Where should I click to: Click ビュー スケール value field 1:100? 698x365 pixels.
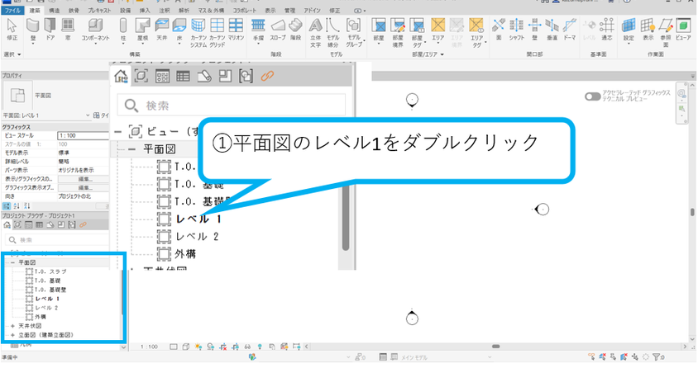[x=83, y=135]
